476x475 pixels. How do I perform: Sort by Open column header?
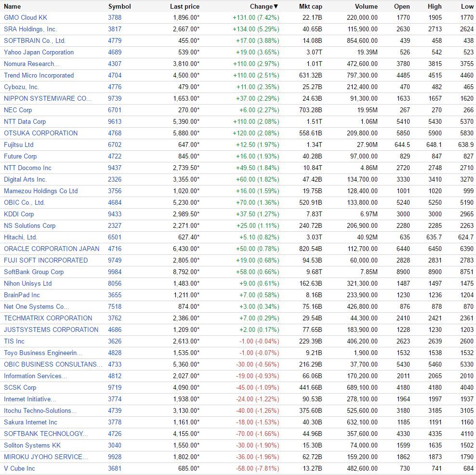click(402, 6)
